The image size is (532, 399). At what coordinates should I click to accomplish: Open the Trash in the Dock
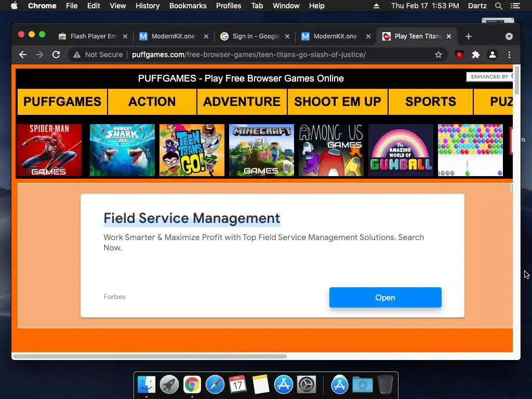(385, 385)
